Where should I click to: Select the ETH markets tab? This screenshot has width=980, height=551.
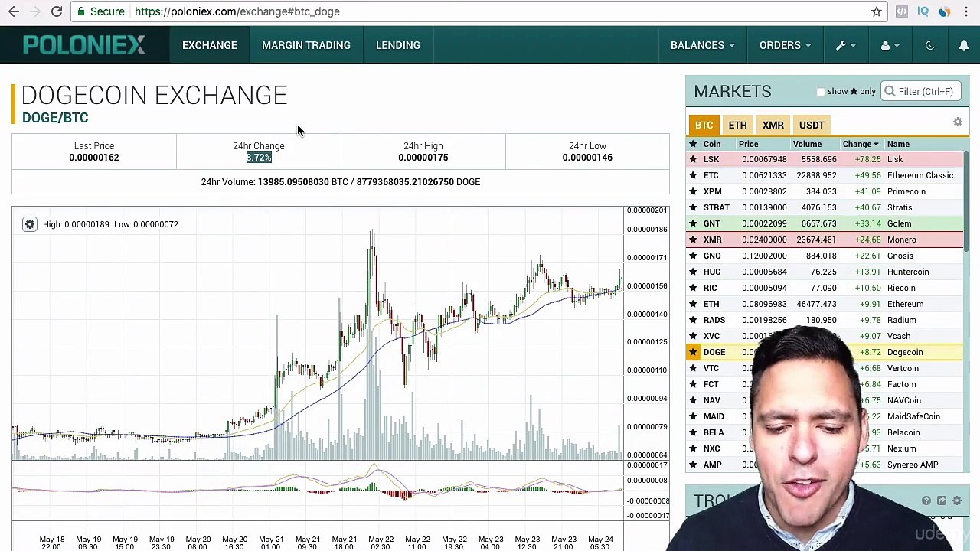coord(737,125)
